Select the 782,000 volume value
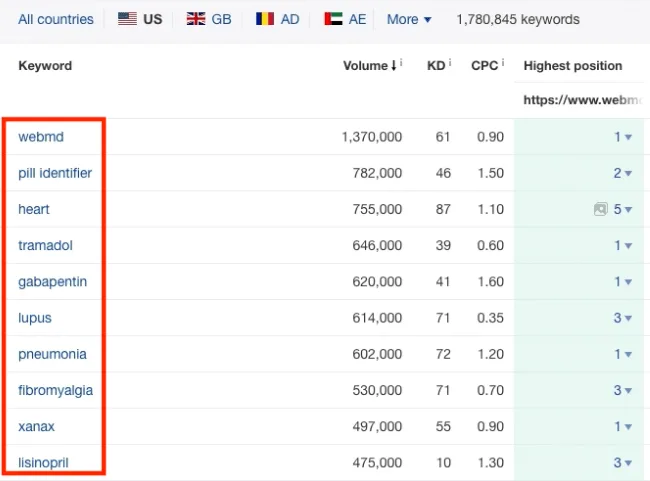Viewport: 650px width, 481px height. tap(377, 173)
